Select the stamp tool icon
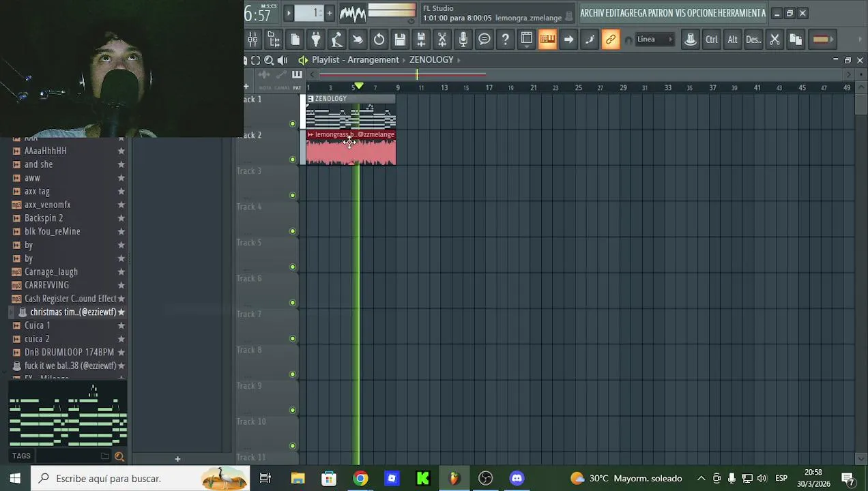The height and width of the screenshot is (491, 868). [690, 40]
